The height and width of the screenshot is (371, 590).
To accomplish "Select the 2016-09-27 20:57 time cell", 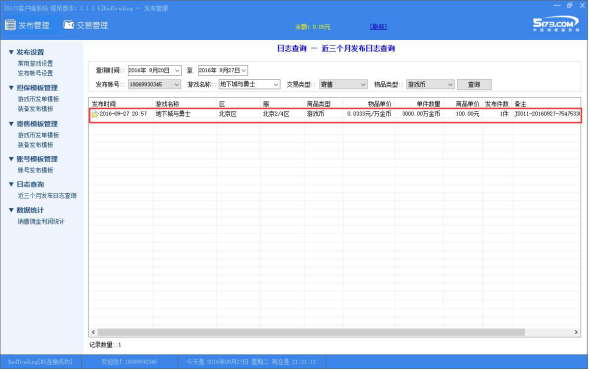I will click(123, 114).
